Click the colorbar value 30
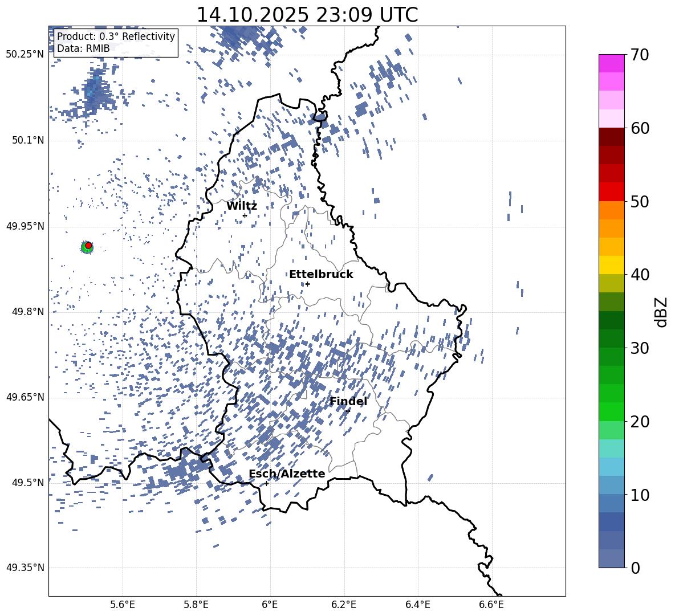Image resolution: width=675 pixels, height=616 pixels. point(640,348)
